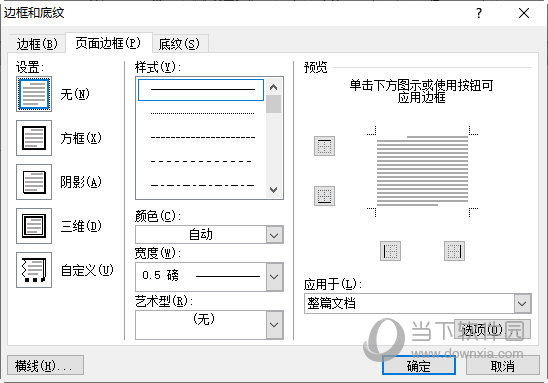
Task: Click the 取消 button
Action: 503,366
